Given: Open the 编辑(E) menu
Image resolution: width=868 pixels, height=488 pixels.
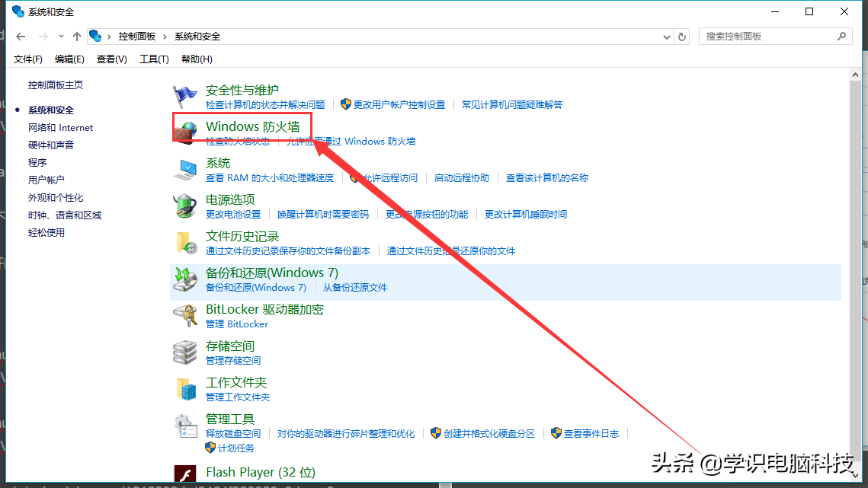Looking at the screenshot, I should tap(69, 59).
